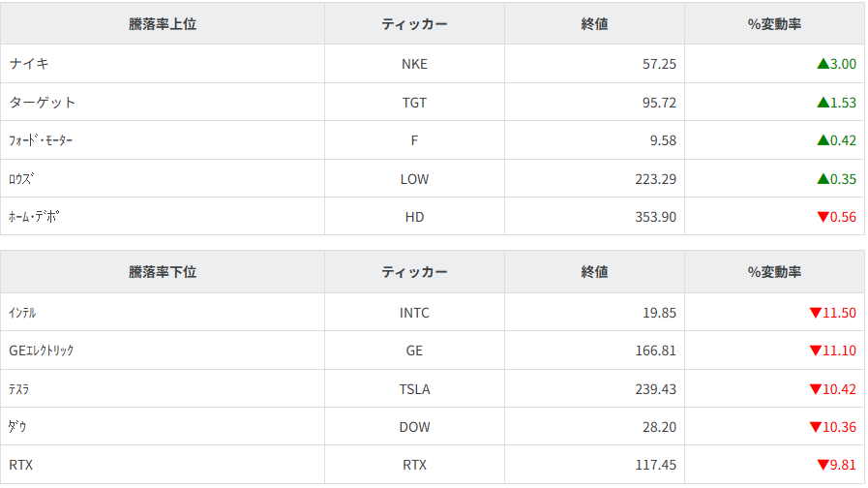Click the green up arrow 3.00 change
The width and height of the screenshot is (868, 488).
[836, 64]
